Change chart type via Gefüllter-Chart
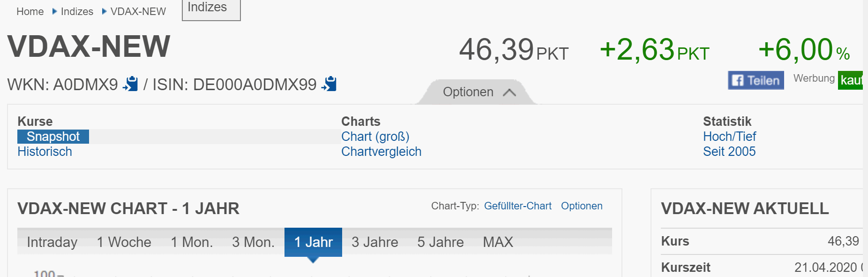 click(517, 206)
